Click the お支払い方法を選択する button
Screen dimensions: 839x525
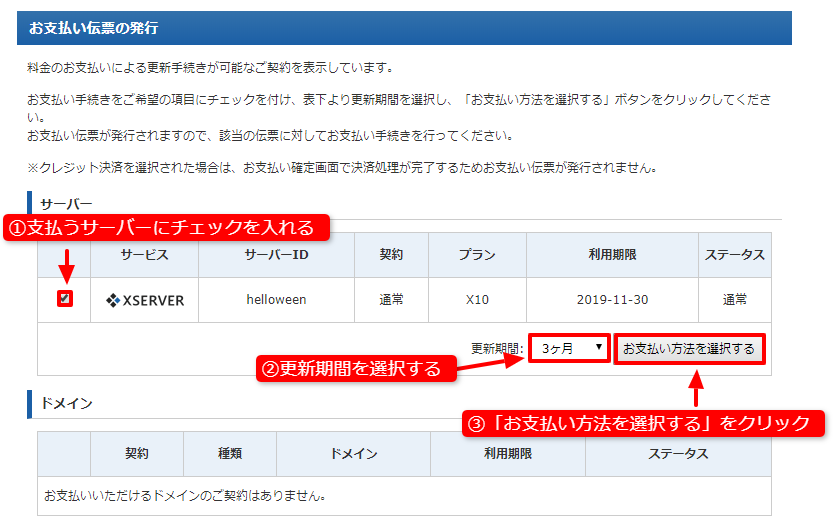click(689, 348)
